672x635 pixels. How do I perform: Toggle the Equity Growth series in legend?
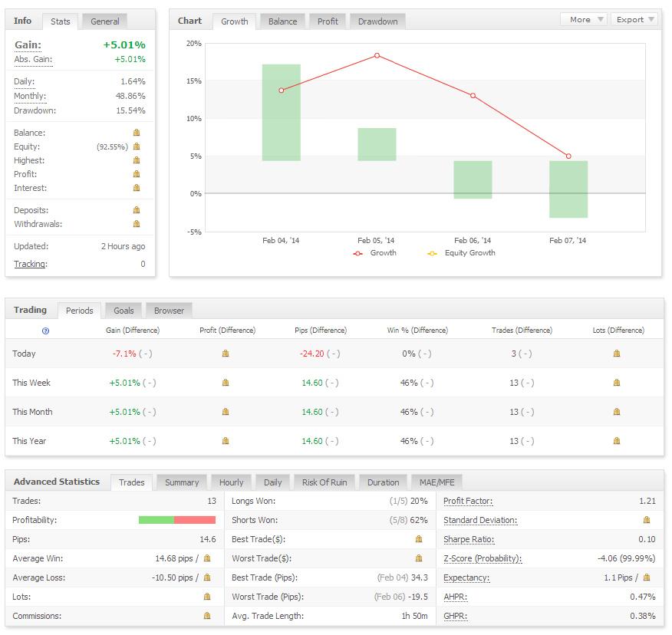462,253
